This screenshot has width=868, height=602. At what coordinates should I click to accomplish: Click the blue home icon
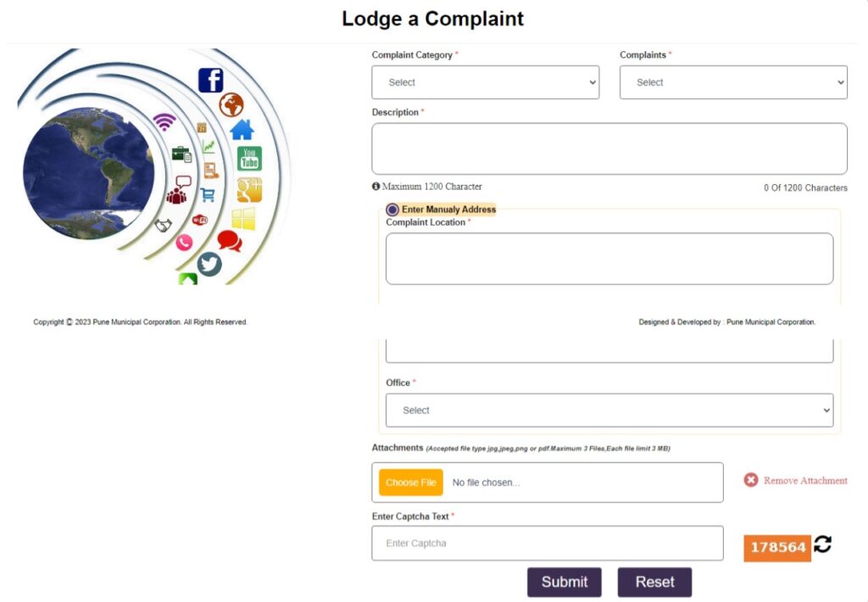tap(242, 130)
